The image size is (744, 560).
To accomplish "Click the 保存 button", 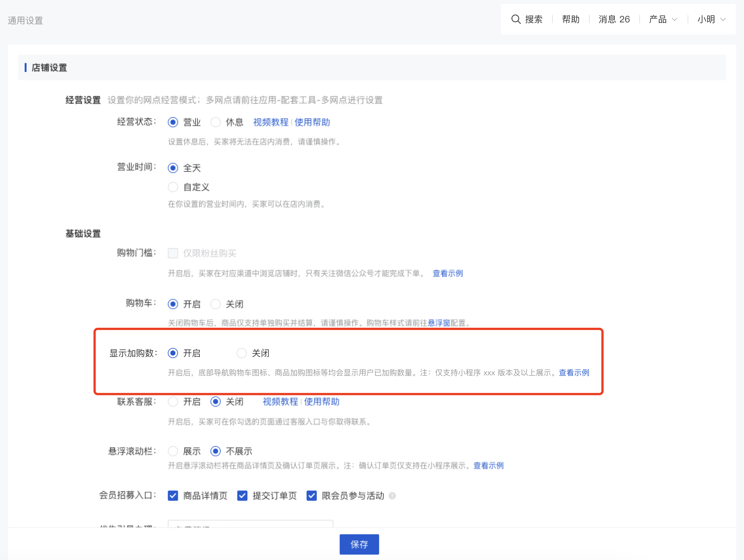I will pos(359,544).
